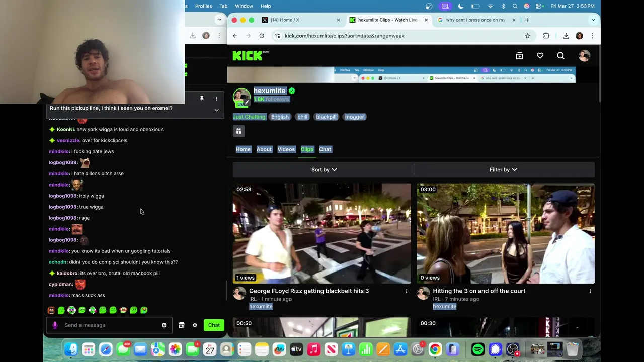Play the 02:58 crosswalk clip thumbnail
This screenshot has width=644, height=362.
[x=321, y=233]
